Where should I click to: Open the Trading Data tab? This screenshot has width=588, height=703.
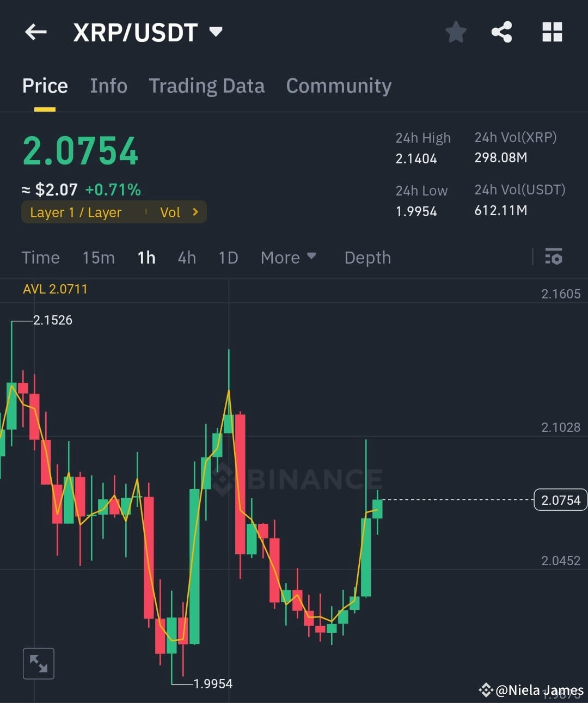(207, 85)
